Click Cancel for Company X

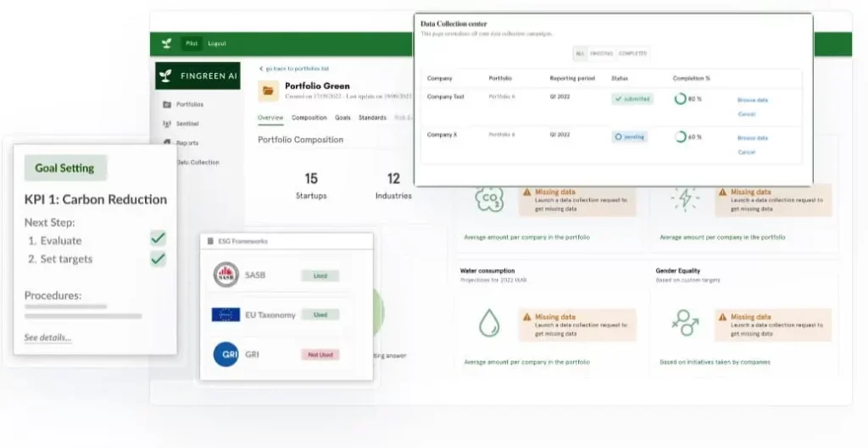click(747, 152)
